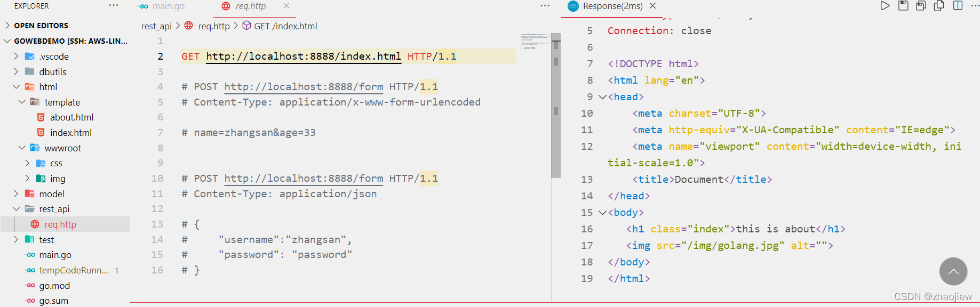The width and height of the screenshot is (980, 307).
Task: Click the editor vertical scrollbar thumb
Action: 556,105
